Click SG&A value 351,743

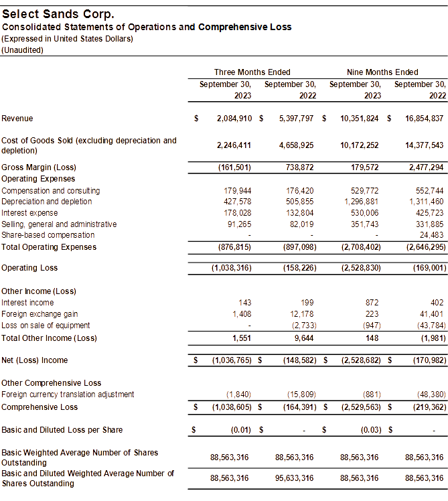pyautogui.click(x=364, y=224)
